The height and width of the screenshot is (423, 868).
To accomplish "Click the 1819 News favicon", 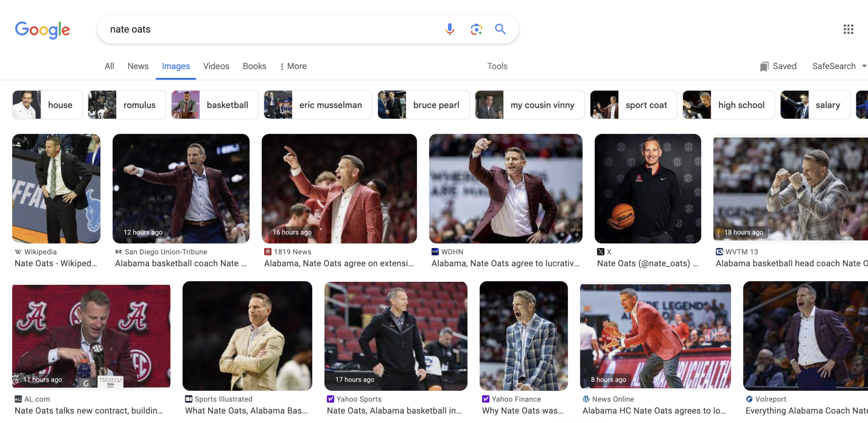I will [x=268, y=252].
